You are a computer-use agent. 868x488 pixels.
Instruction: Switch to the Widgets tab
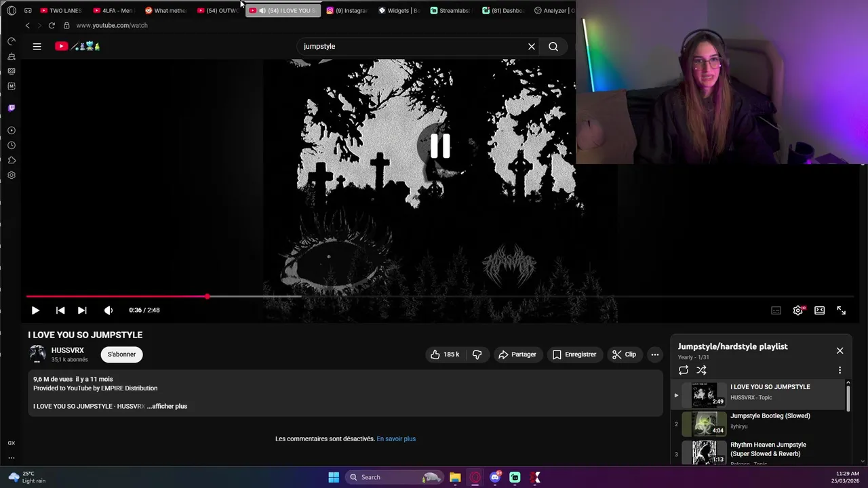coord(399,10)
